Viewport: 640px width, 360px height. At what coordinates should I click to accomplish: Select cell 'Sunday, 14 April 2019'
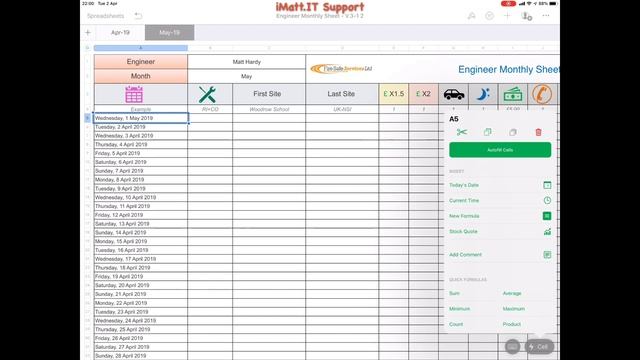[141, 233]
